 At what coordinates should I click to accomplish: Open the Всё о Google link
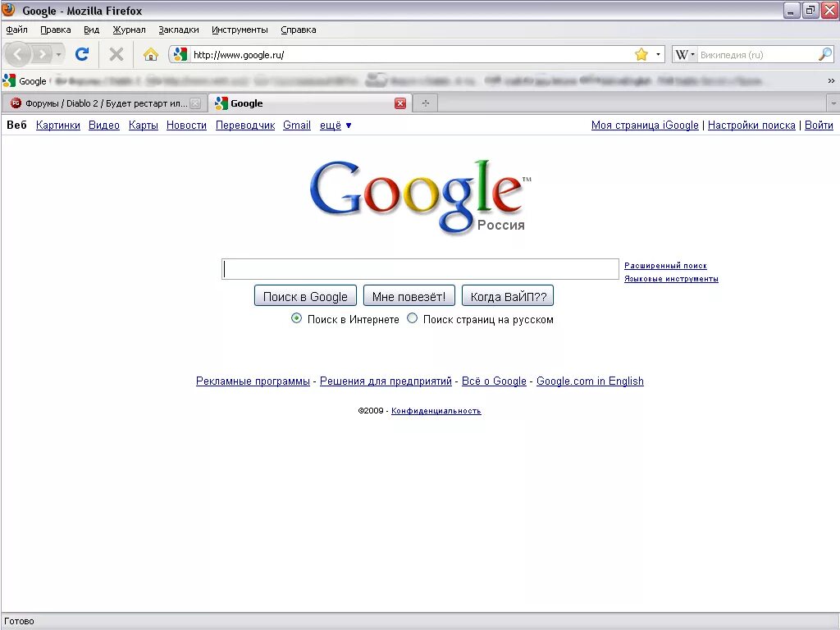pos(494,381)
